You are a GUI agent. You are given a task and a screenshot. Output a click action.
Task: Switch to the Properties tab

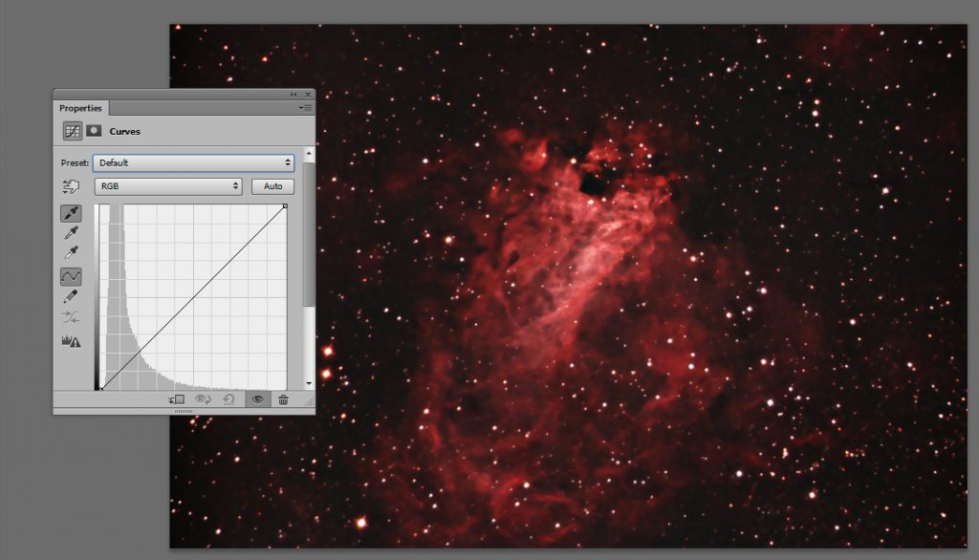click(x=80, y=108)
